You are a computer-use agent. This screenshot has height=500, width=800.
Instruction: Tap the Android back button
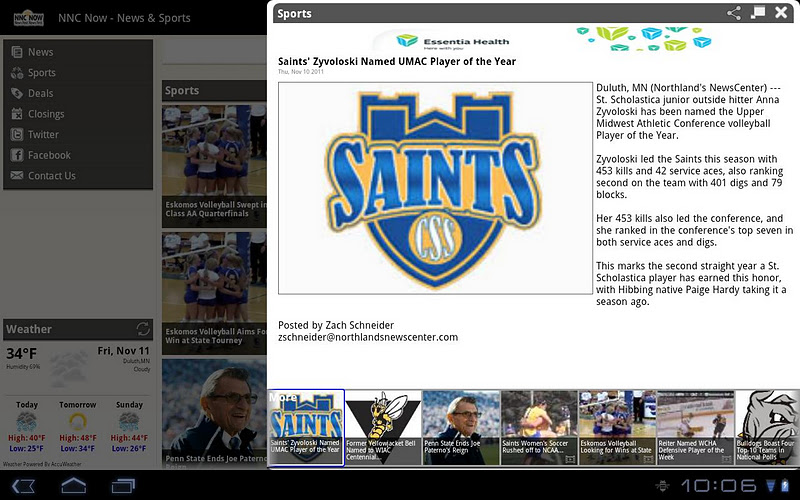[x=23, y=486]
